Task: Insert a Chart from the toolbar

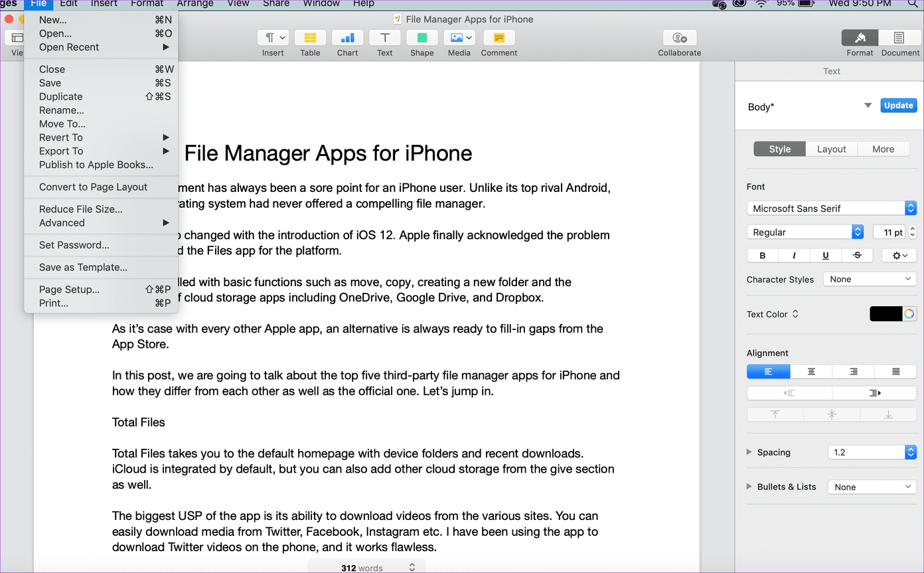Action: coord(347,38)
